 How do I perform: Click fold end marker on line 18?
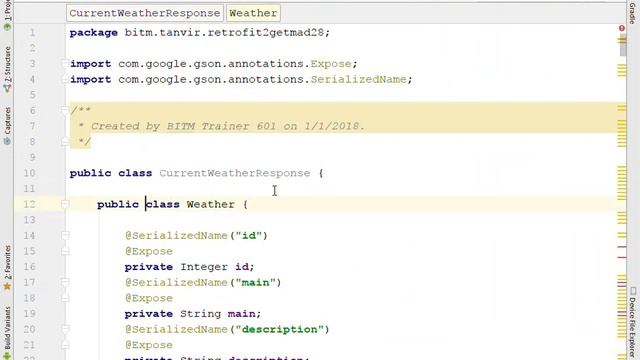(65, 298)
